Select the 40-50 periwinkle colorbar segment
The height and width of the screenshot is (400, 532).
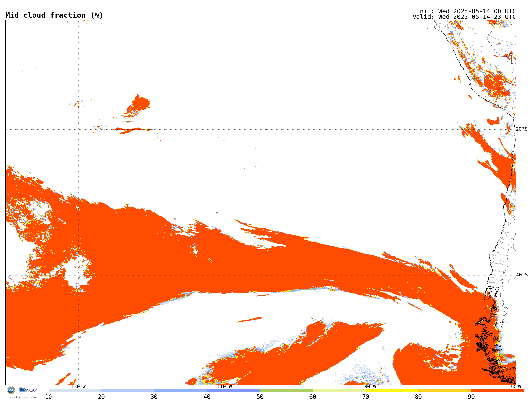coord(233,391)
